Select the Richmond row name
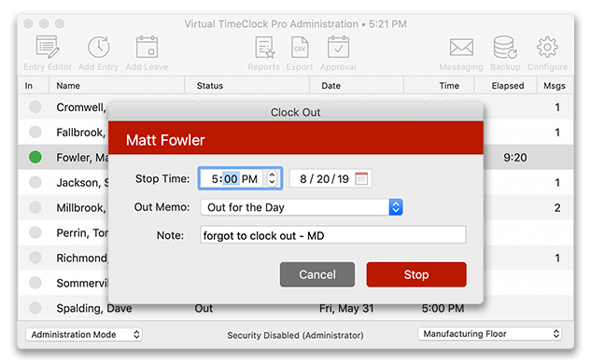The height and width of the screenshot is (364, 591). pyautogui.click(x=82, y=258)
